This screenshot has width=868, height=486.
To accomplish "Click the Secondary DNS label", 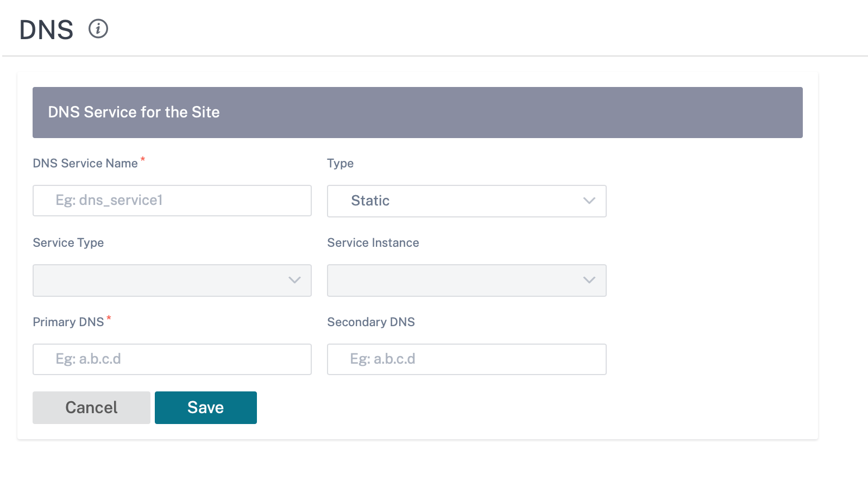I will [x=371, y=322].
